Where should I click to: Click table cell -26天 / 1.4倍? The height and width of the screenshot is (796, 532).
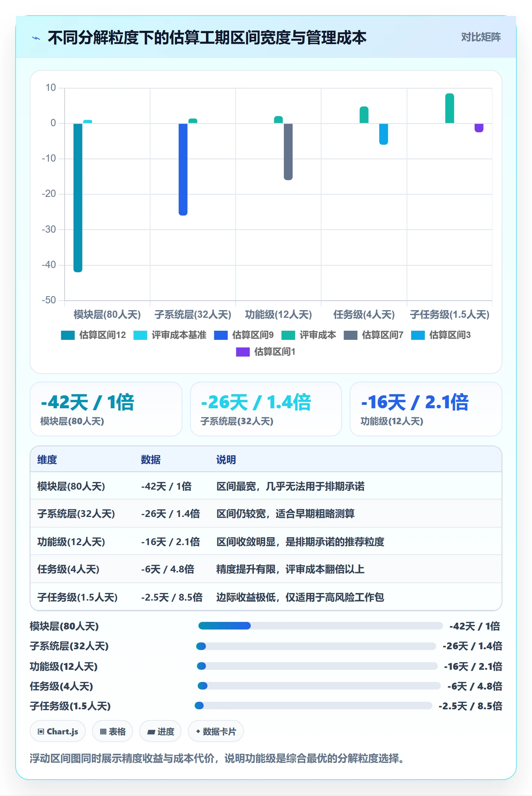coord(171,514)
